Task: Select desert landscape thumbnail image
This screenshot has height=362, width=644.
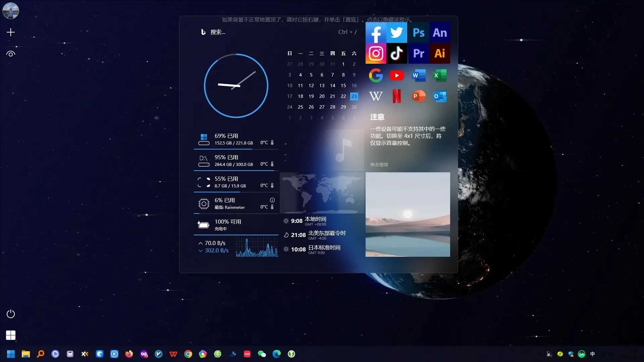Action: (408, 215)
